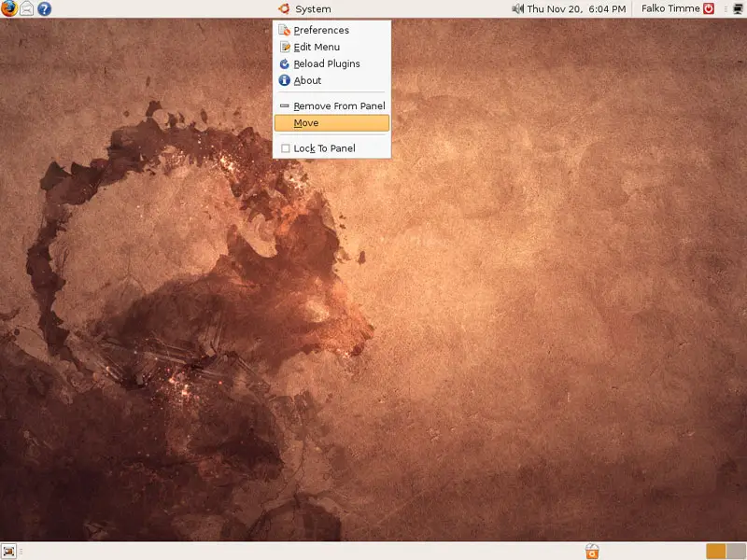Enable the Lock To Panel checkbox
The height and width of the screenshot is (560, 747).
(x=286, y=148)
